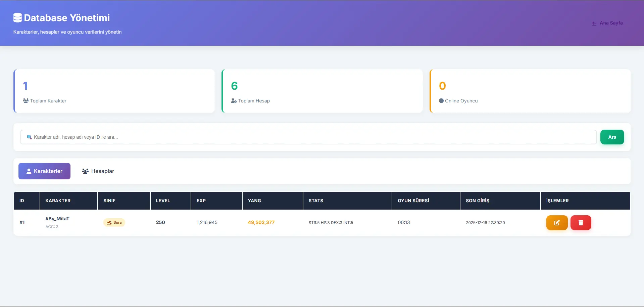Click the Sura class badge
The height and width of the screenshot is (307, 644).
click(114, 223)
